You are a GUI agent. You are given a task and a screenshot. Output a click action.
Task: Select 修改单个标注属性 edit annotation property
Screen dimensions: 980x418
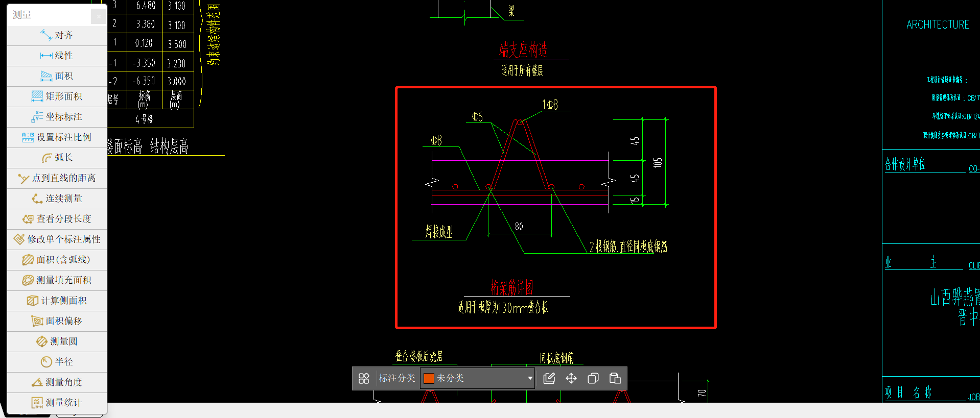click(x=57, y=239)
